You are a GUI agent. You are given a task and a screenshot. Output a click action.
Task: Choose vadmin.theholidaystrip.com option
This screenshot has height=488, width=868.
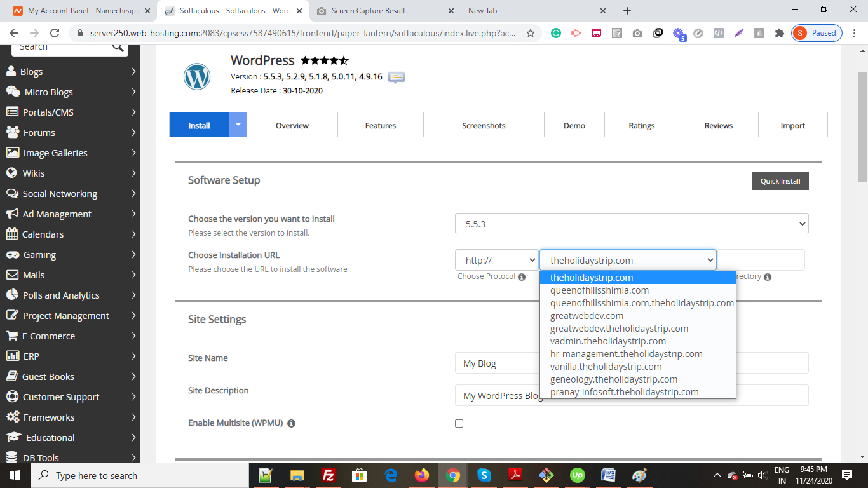pyautogui.click(x=638, y=341)
